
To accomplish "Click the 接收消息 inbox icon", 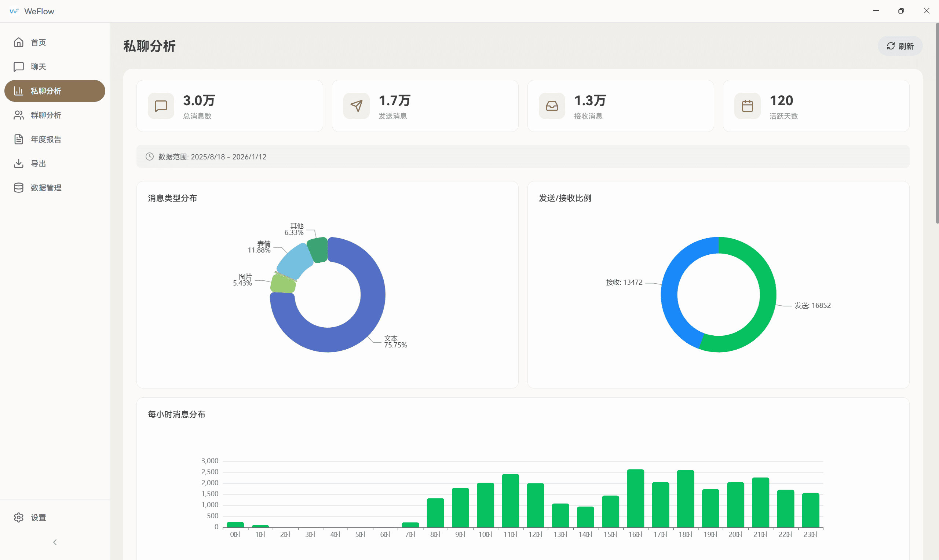I will click(552, 106).
